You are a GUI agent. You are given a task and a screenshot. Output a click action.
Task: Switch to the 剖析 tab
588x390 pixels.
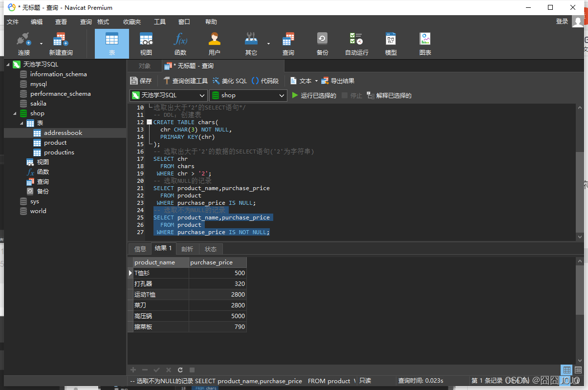(x=187, y=249)
